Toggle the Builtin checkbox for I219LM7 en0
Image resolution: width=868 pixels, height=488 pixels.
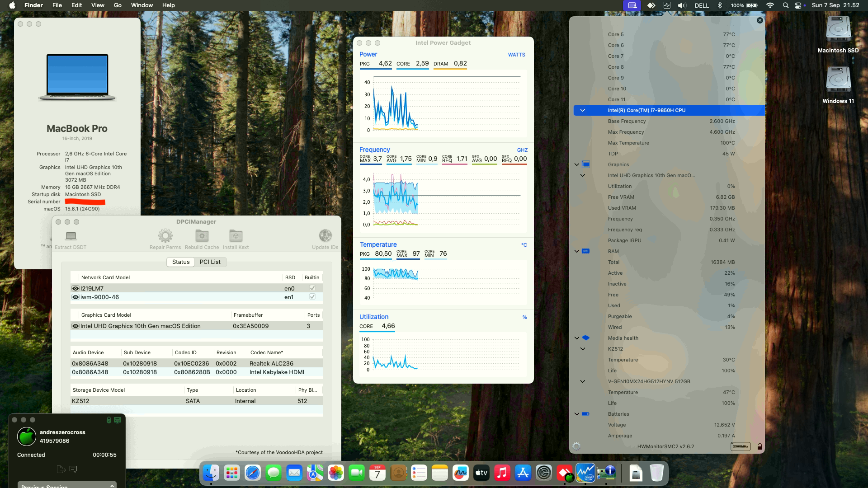coord(312,288)
